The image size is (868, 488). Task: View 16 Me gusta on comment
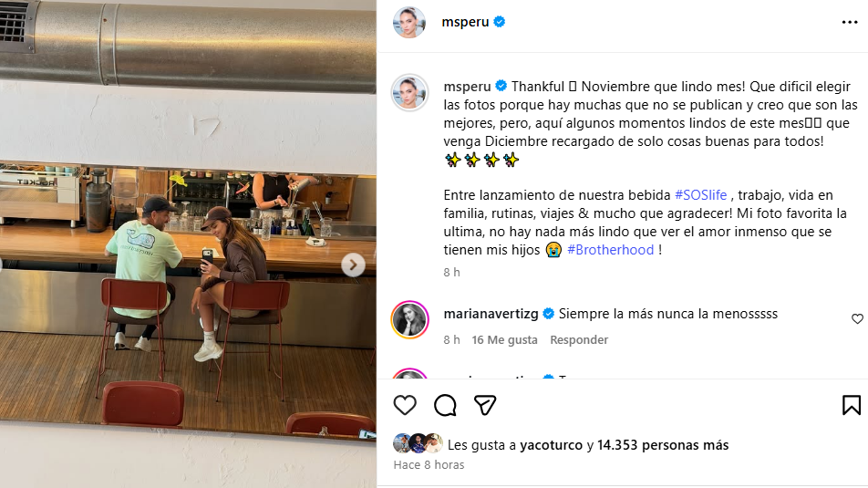[504, 339]
